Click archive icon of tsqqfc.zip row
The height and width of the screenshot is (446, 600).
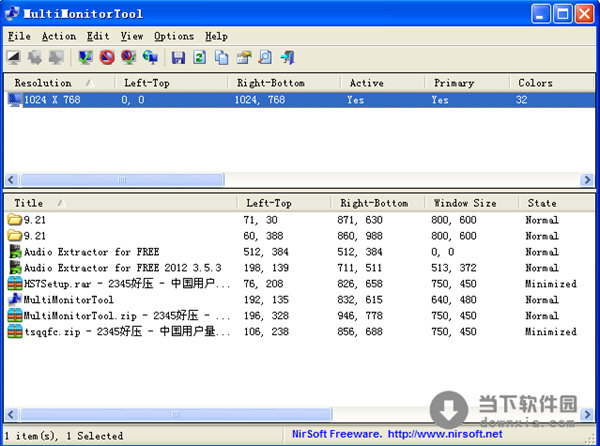(15, 331)
